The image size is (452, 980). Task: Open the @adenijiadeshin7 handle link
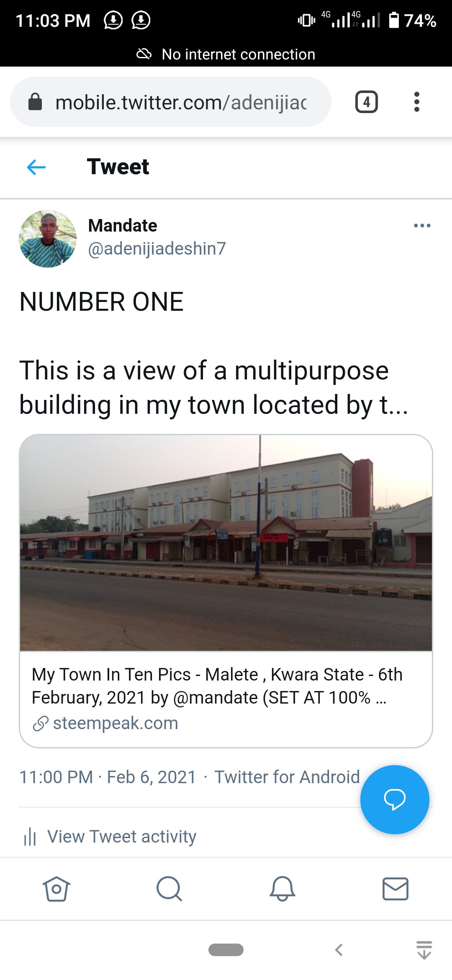pyautogui.click(x=157, y=249)
